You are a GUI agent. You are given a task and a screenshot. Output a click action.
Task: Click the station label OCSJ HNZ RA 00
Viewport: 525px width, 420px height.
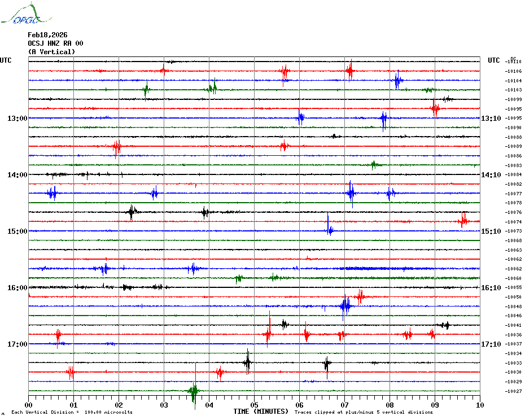pos(55,43)
